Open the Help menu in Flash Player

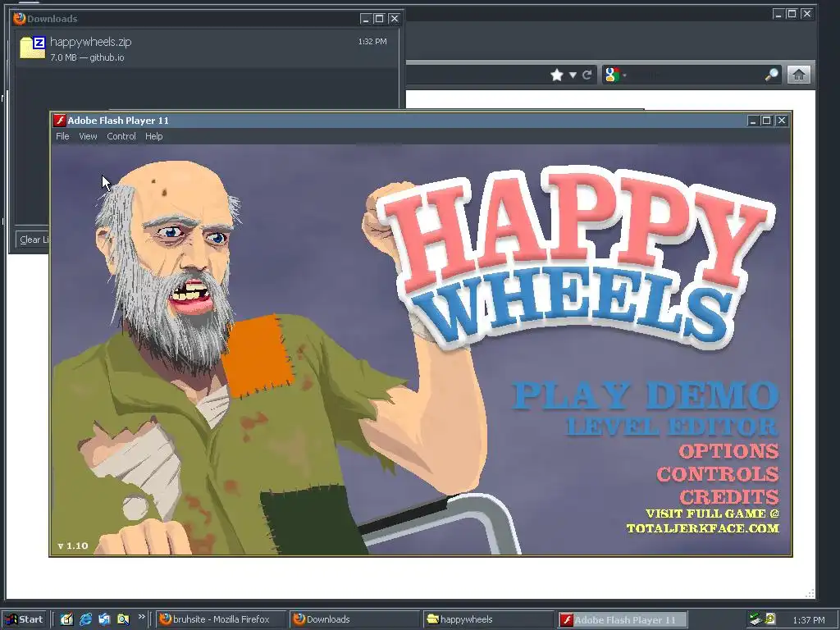[x=153, y=136]
